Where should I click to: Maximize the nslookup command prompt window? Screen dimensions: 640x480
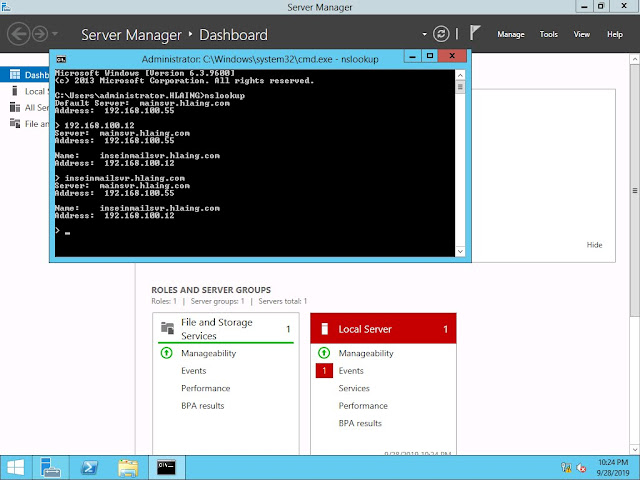[x=429, y=56]
